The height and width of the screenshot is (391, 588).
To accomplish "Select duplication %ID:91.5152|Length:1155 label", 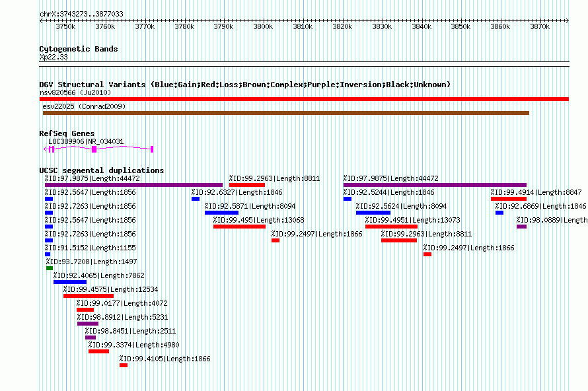I will pos(91,248).
